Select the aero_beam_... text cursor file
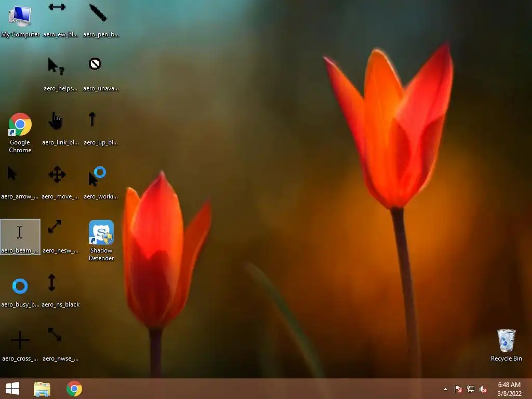532x399 pixels. (20, 236)
